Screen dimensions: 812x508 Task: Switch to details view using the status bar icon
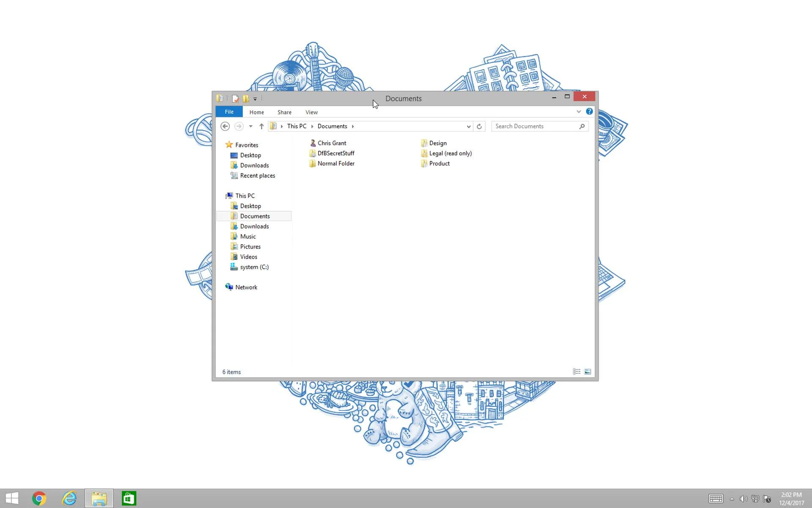[576, 371]
